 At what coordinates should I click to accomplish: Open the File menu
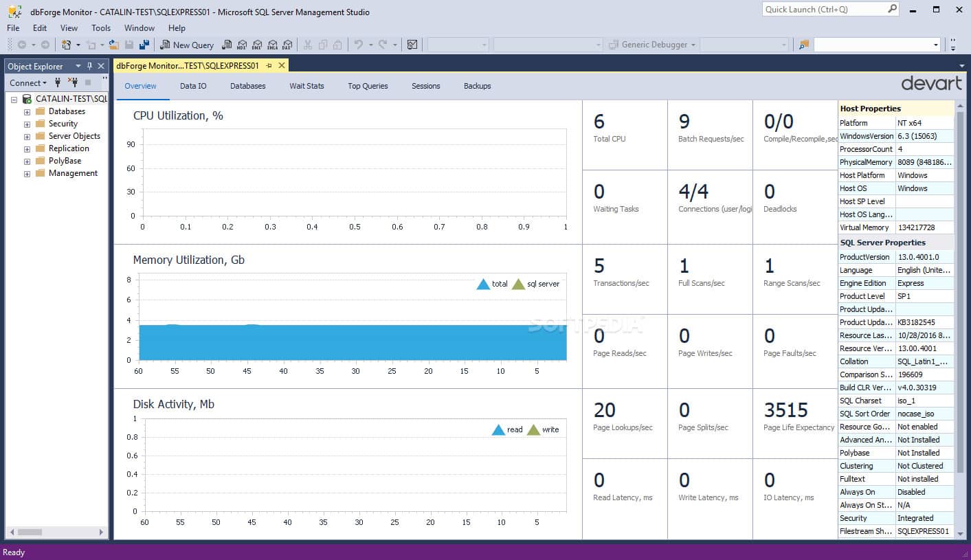[x=13, y=28]
